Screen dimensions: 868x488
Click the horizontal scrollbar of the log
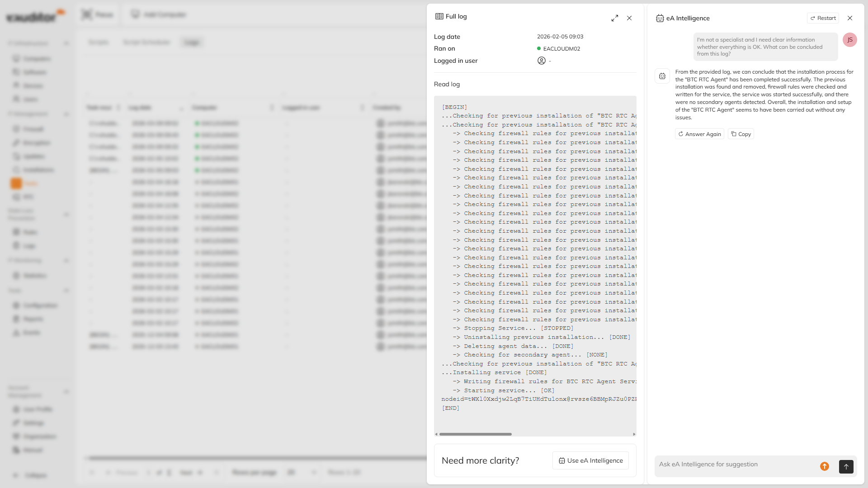476,434
